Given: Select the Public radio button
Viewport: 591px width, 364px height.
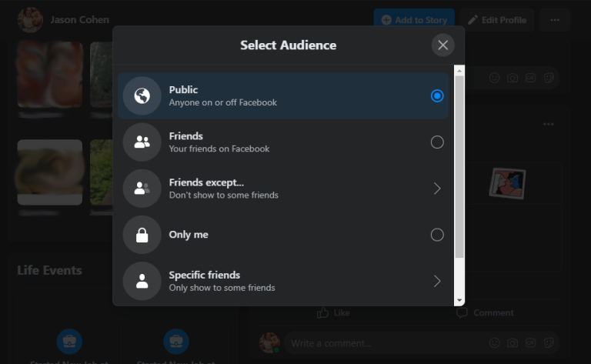Looking at the screenshot, I should tap(437, 96).
